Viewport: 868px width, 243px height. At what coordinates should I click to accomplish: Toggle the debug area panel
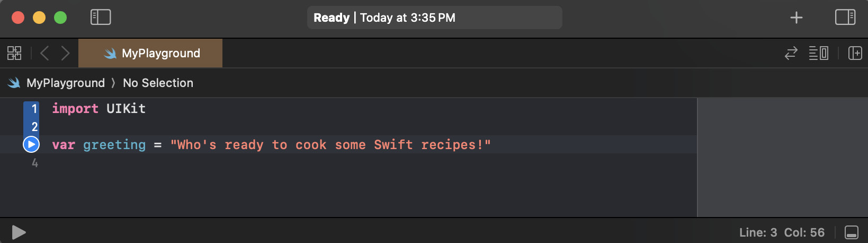tap(851, 232)
